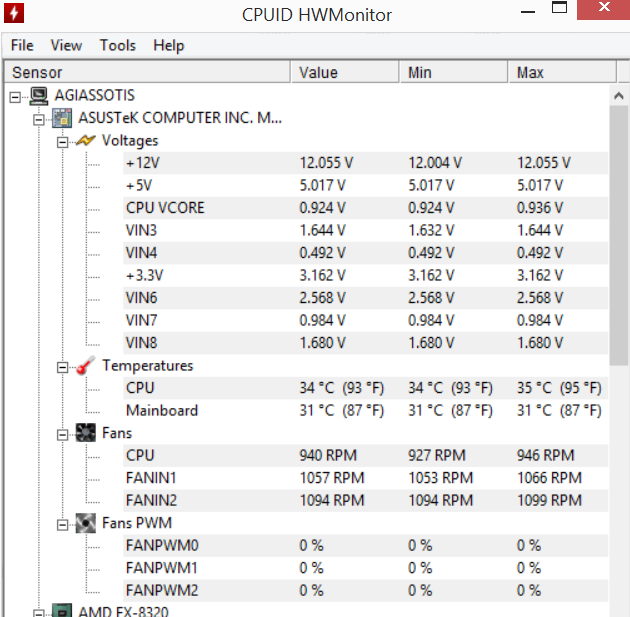Maximize the HWMonitor window
This screenshot has width=630, height=617.
pyautogui.click(x=559, y=8)
